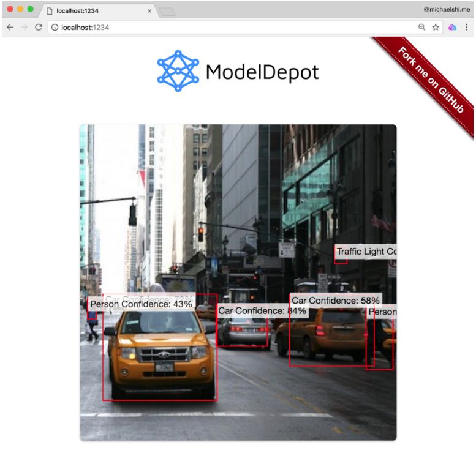Bookmark this page with the star icon

click(436, 28)
